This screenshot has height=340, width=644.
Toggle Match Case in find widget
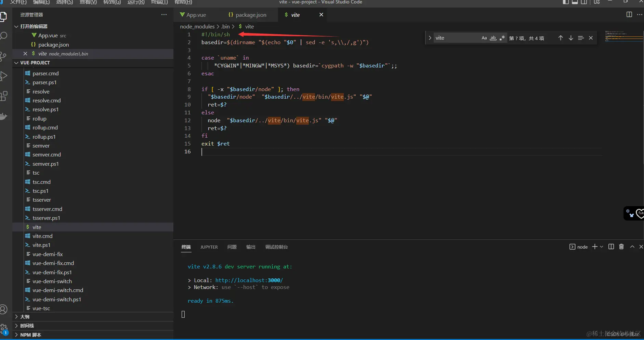(484, 38)
